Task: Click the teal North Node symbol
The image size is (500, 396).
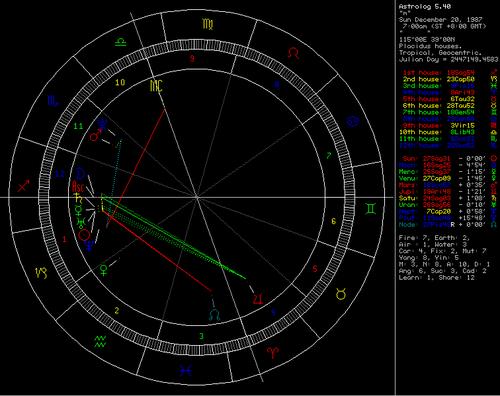Action: [x=214, y=315]
